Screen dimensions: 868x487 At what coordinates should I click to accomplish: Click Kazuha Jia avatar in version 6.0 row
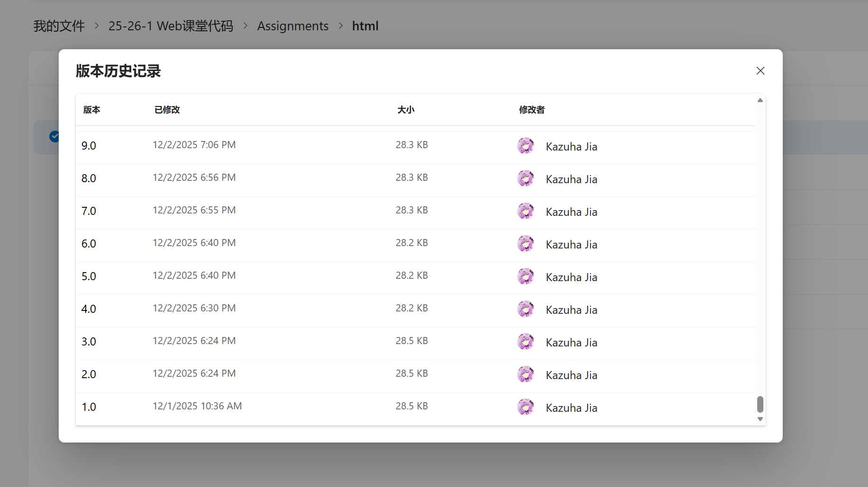(525, 244)
